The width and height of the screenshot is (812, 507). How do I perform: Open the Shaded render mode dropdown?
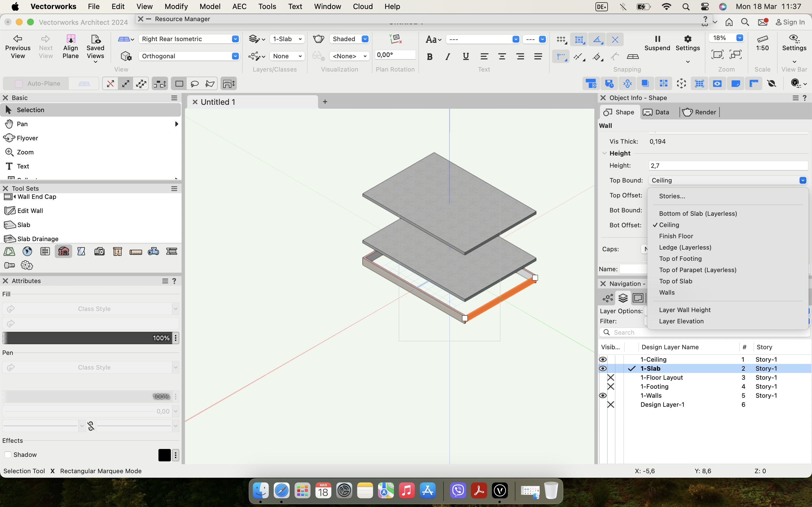[365, 39]
